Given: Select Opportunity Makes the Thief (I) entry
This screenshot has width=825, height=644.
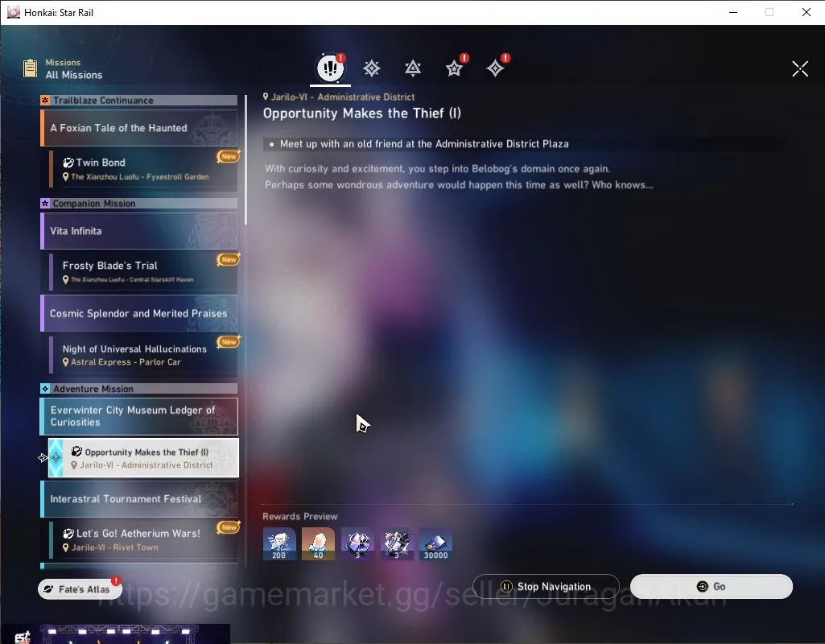Looking at the screenshot, I should pyautogui.click(x=143, y=458).
